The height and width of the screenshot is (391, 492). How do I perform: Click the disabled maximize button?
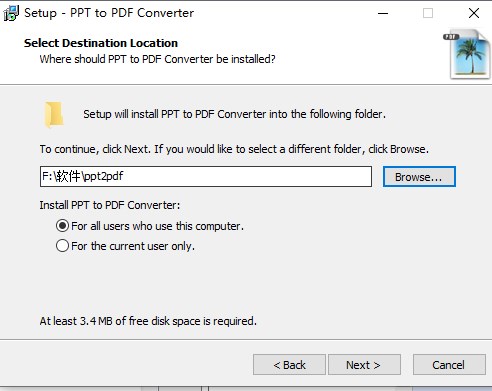coord(428,13)
